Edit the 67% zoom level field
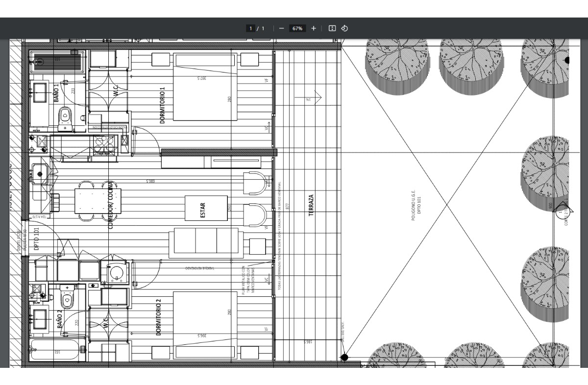 click(x=297, y=28)
